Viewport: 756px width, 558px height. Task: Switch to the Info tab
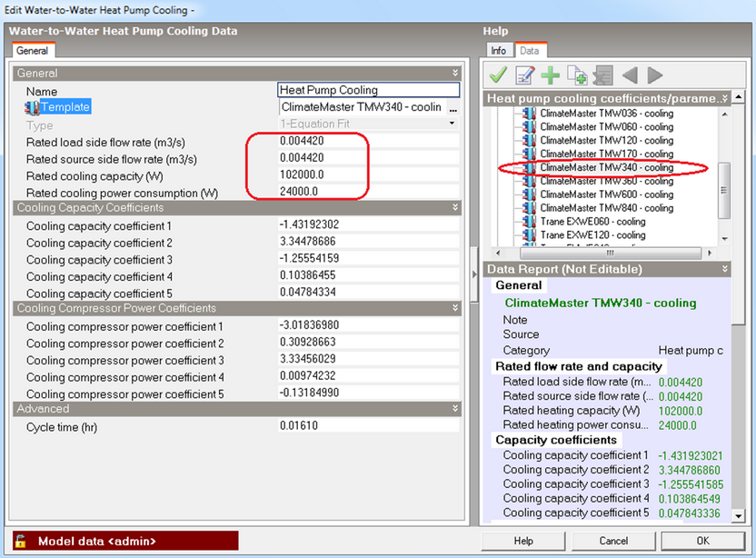499,51
